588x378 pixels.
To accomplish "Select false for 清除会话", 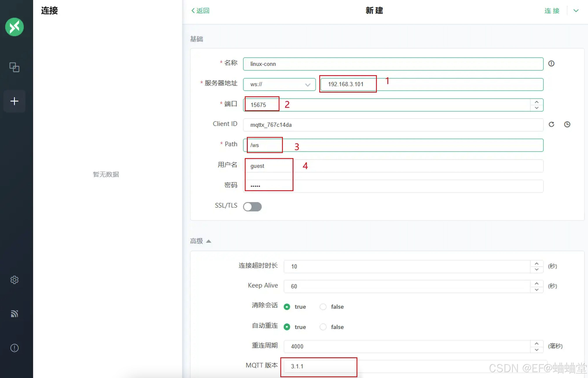I will point(332,307).
